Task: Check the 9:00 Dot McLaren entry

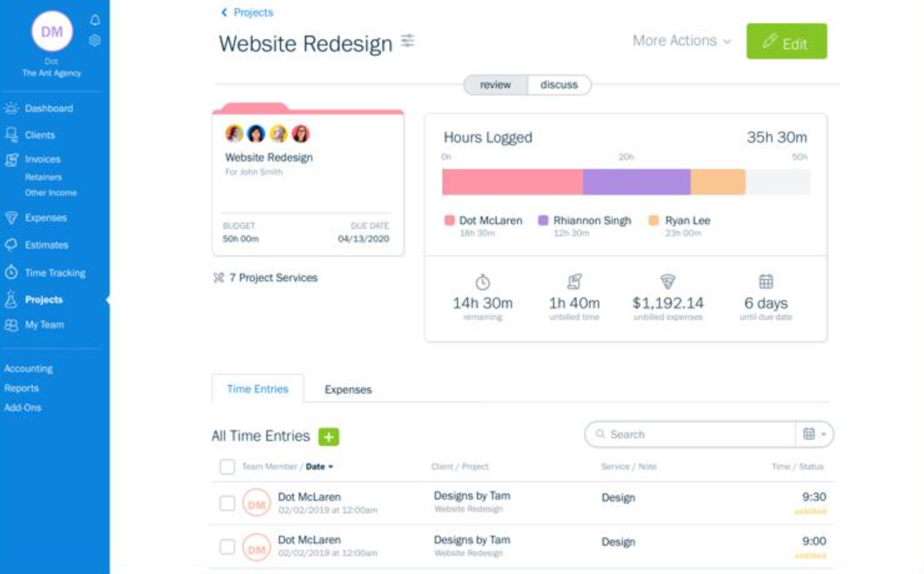Action: (x=228, y=547)
